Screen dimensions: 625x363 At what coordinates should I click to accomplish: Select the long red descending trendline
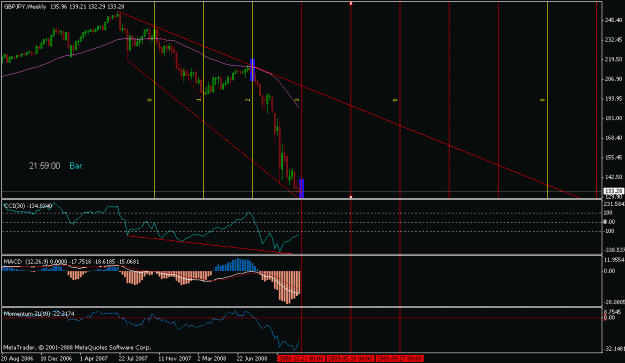350,105
